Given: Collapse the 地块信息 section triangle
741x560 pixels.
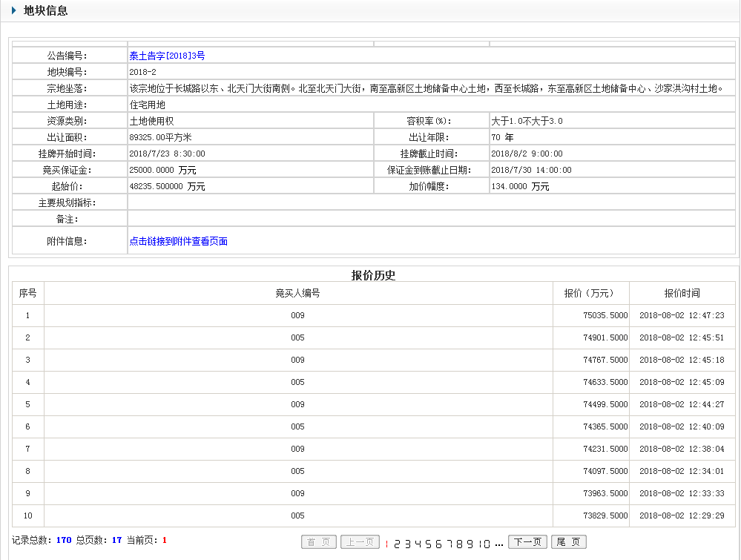Looking at the screenshot, I should pos(13,10).
